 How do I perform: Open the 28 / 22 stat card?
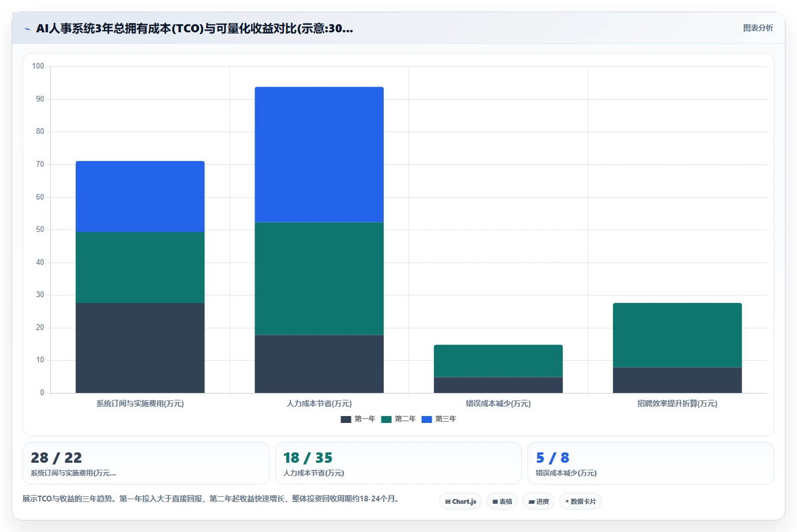pyautogui.click(x=146, y=463)
